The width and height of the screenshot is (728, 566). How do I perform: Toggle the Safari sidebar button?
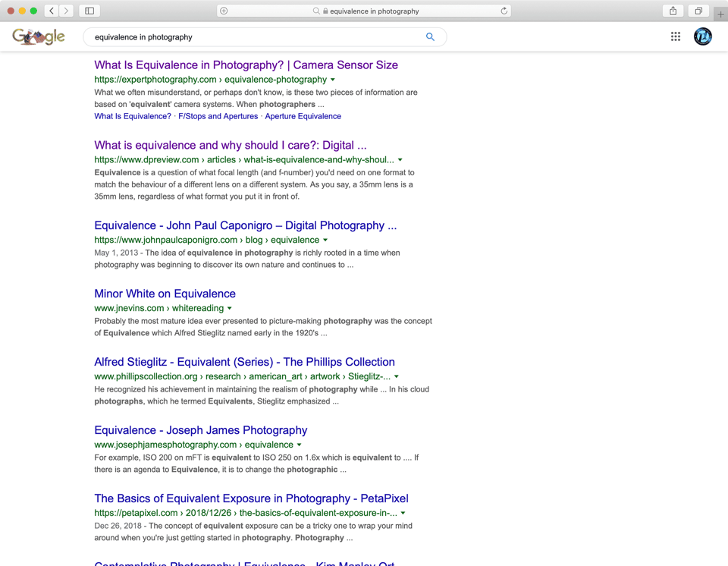pyautogui.click(x=89, y=11)
